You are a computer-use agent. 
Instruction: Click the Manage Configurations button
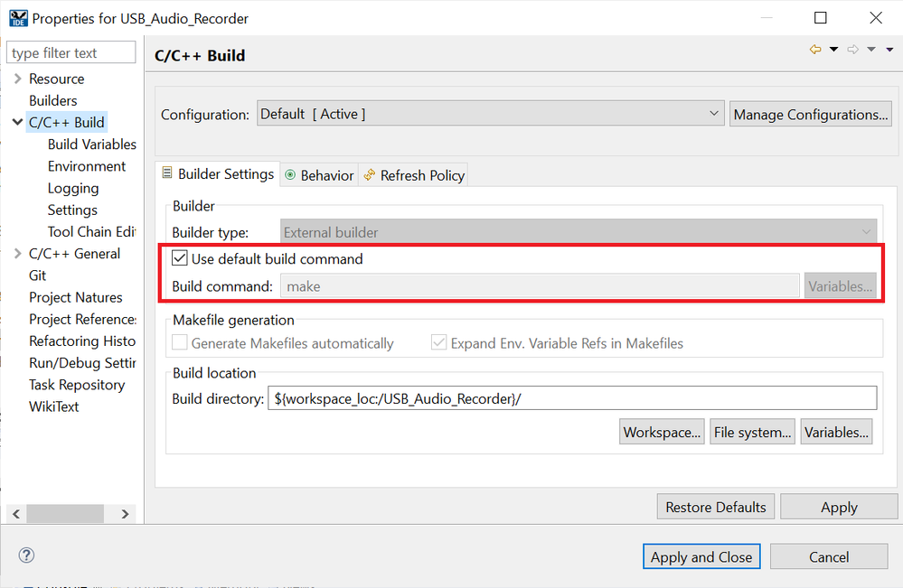[810, 113]
